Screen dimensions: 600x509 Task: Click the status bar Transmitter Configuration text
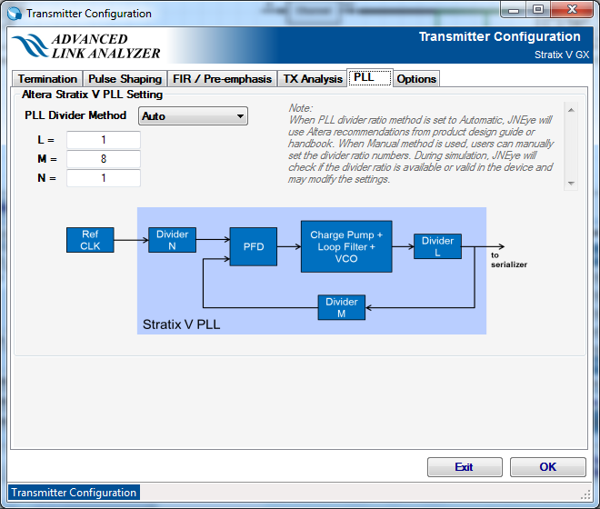pyautogui.click(x=74, y=492)
